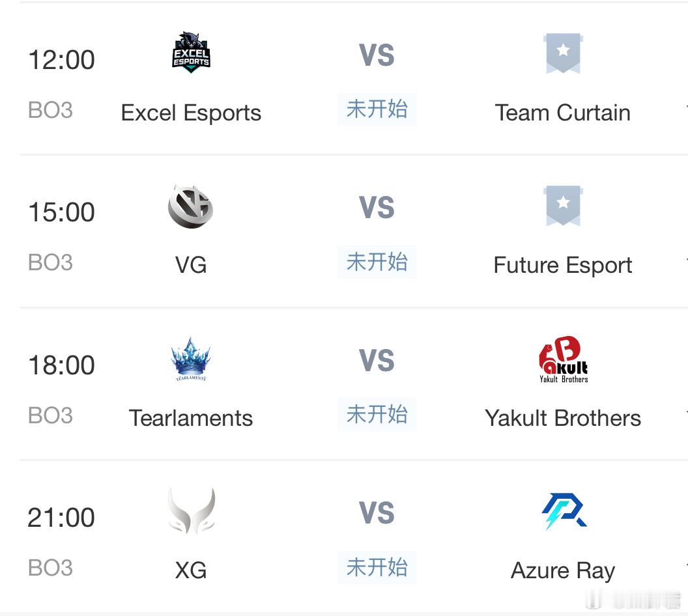Click the Future Esport team name

pyautogui.click(x=563, y=265)
